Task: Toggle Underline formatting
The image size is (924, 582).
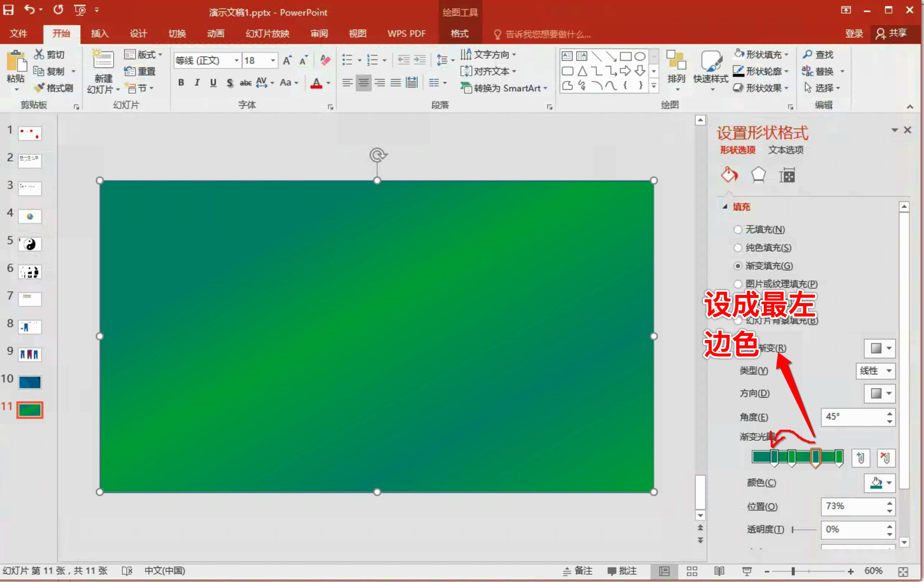Action: (213, 82)
